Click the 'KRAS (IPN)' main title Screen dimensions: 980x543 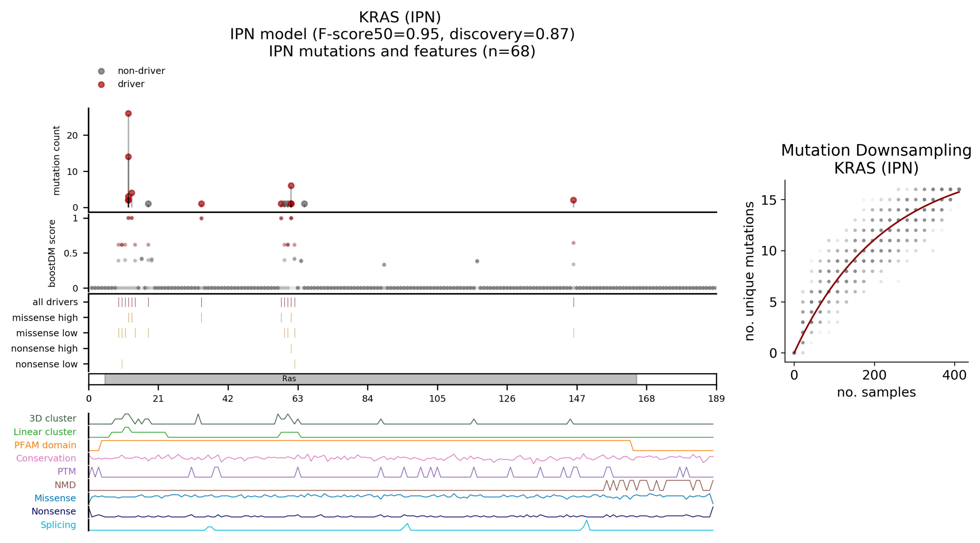[x=399, y=17]
